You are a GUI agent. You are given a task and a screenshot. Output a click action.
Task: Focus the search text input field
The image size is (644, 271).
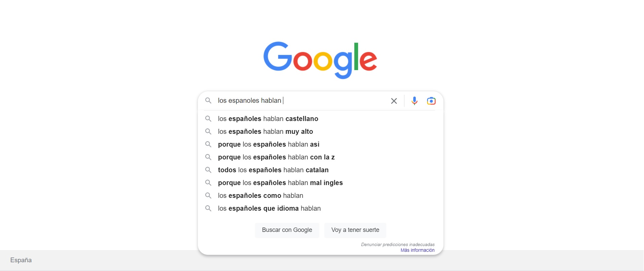pyautogui.click(x=333, y=100)
